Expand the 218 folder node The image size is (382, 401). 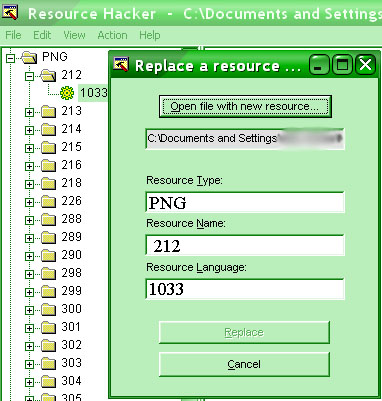pos(29,184)
